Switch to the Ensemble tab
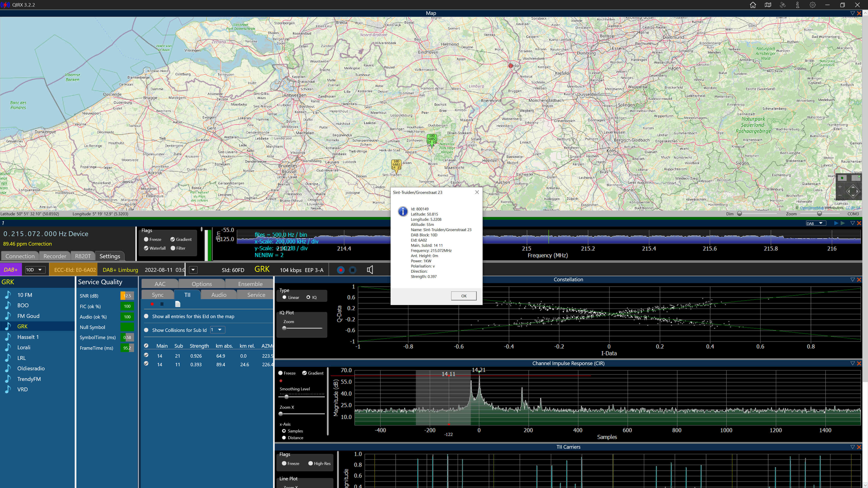This screenshot has height=488, width=868. (250, 284)
